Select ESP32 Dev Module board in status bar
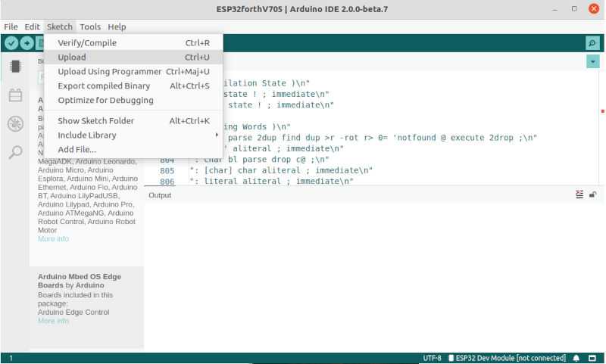 (507, 358)
